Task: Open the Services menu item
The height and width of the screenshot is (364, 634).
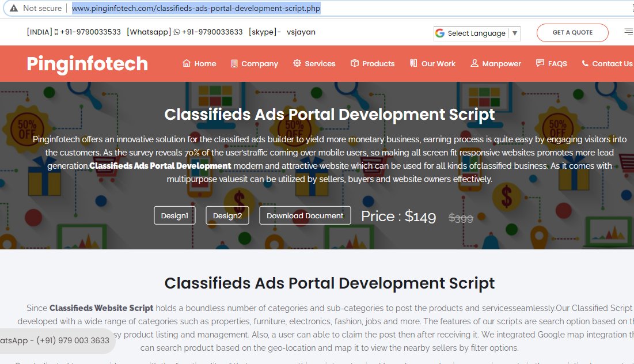Action: (314, 63)
